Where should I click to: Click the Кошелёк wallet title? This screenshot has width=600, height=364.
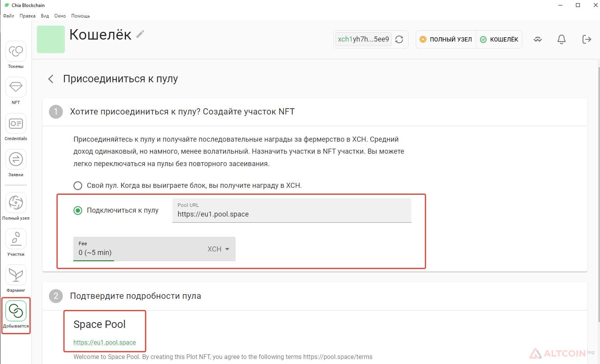pyautogui.click(x=100, y=35)
